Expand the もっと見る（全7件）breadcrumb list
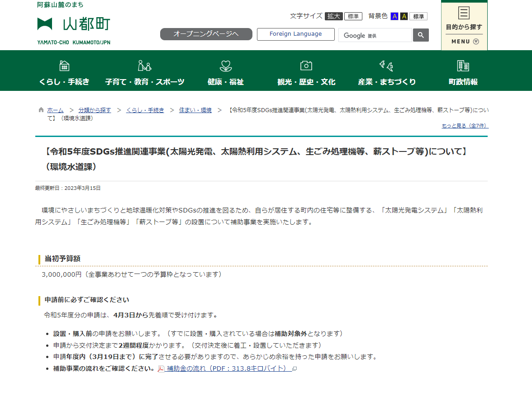Viewport: 532px width, 406px height. (464, 126)
